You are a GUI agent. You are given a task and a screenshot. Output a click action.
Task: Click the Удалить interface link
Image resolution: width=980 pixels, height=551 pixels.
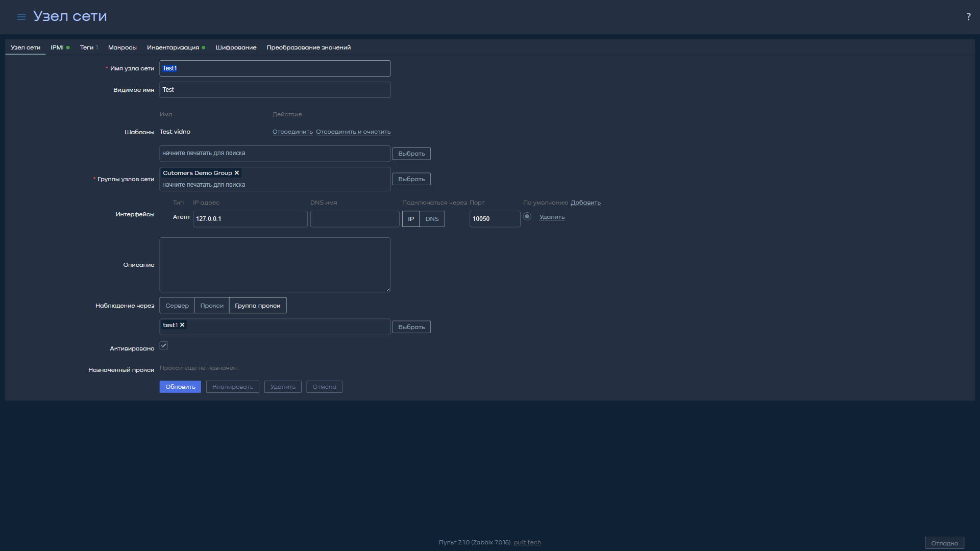552,217
